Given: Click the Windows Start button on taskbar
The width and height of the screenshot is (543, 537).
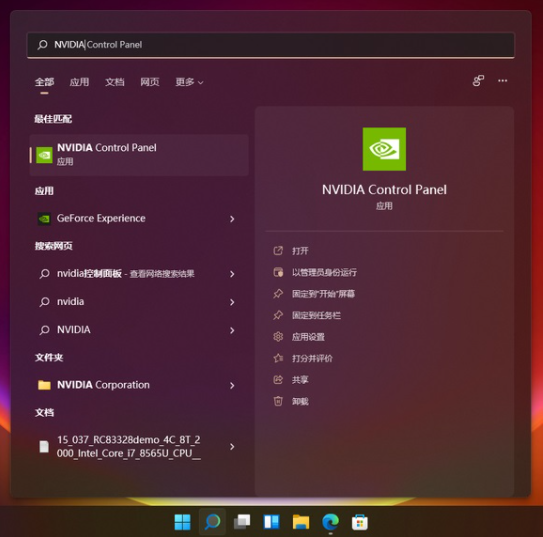Looking at the screenshot, I should coord(183,522).
